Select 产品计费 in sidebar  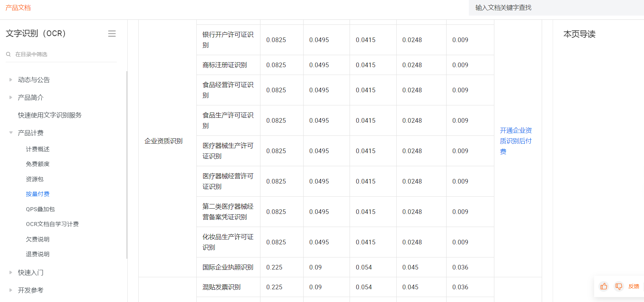(x=31, y=133)
